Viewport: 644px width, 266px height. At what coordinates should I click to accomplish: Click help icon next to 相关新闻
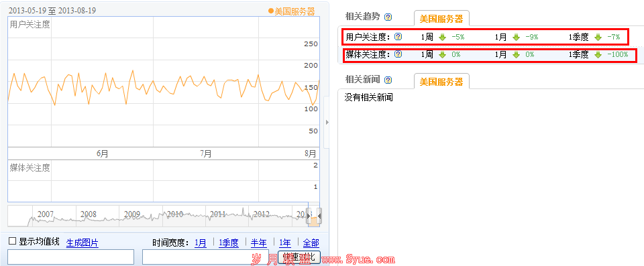[x=388, y=80]
